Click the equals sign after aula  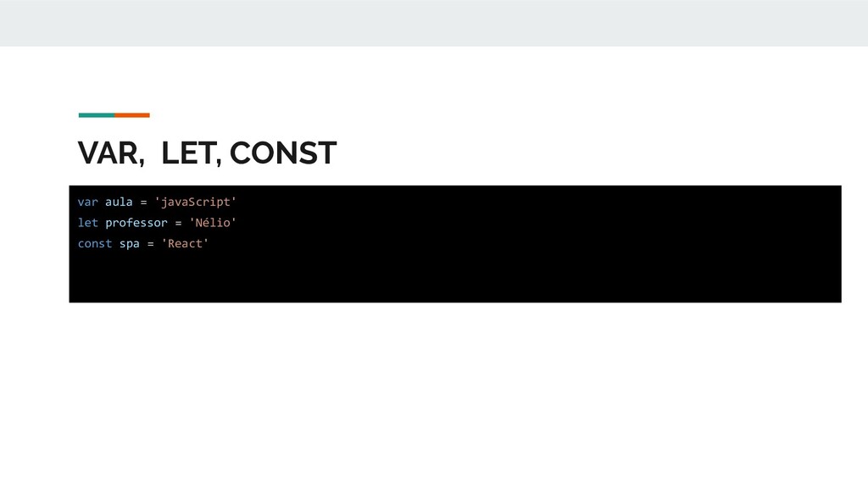click(143, 202)
